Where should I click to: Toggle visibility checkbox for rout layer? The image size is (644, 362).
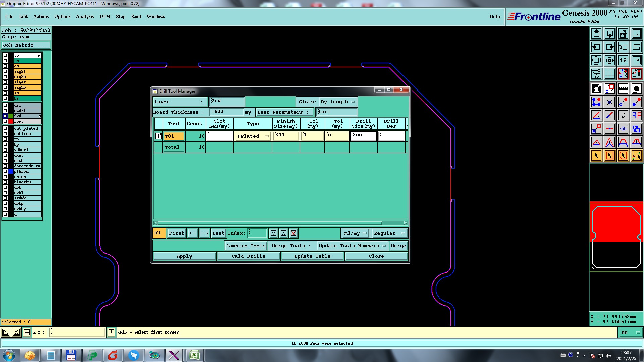(x=5, y=121)
